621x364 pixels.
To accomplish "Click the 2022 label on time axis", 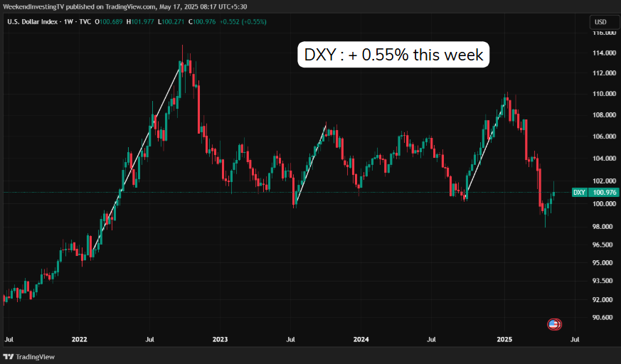I will click(79, 339).
